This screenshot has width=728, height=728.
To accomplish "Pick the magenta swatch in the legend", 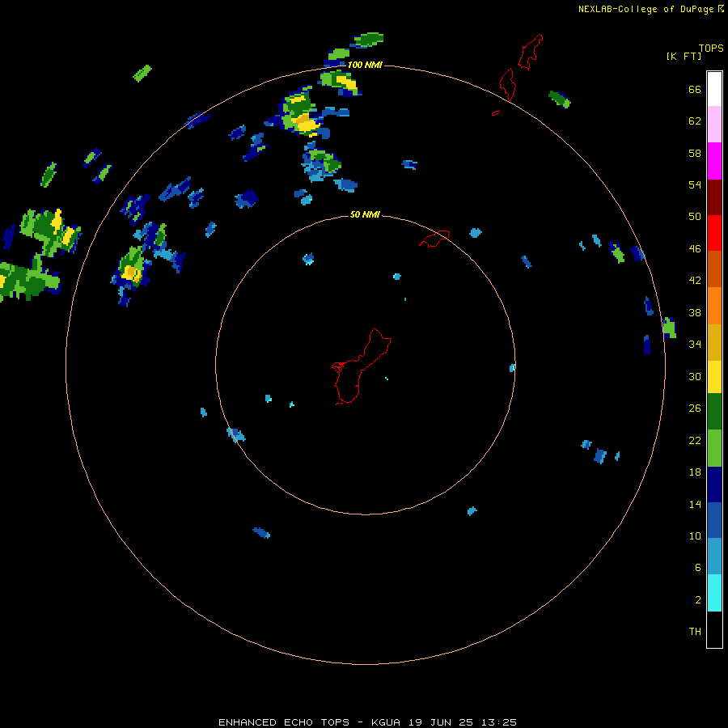I will click(x=714, y=161).
